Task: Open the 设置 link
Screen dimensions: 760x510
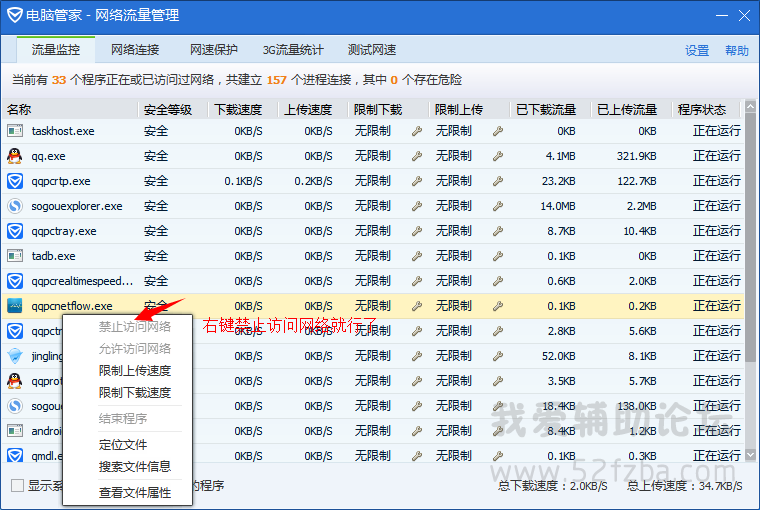Action: [x=697, y=50]
